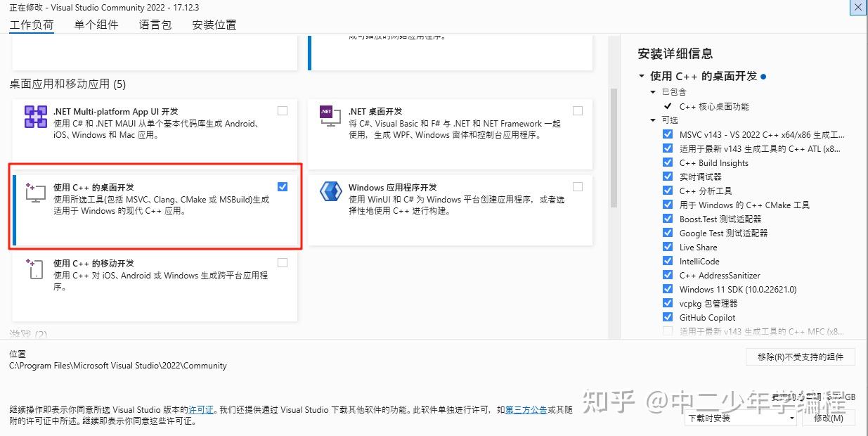The width and height of the screenshot is (868, 436).
Task: Click the 修改(M) button
Action: [828, 418]
